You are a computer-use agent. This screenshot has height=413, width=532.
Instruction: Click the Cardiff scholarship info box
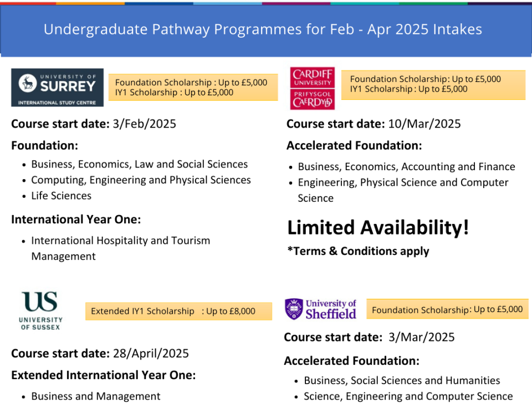(x=433, y=84)
